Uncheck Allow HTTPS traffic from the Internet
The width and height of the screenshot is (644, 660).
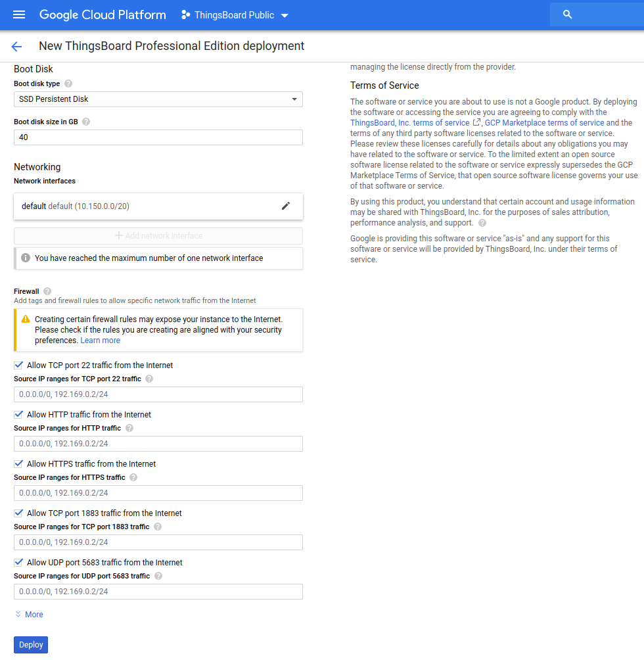[18, 463]
